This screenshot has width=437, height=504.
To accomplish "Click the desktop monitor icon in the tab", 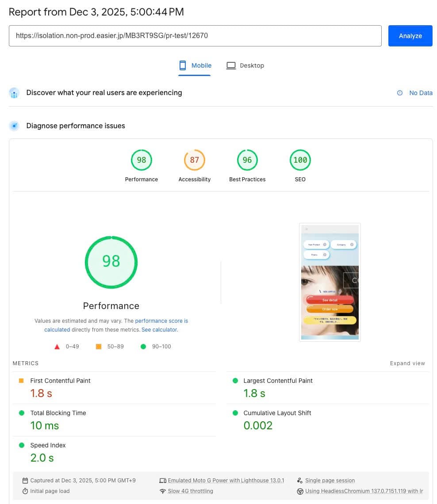I will click(231, 65).
